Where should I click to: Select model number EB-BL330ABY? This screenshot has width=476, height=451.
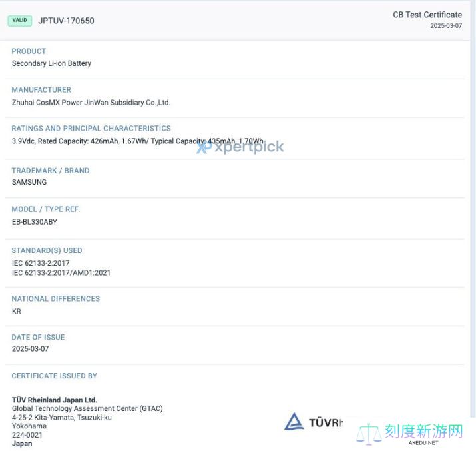(35, 222)
